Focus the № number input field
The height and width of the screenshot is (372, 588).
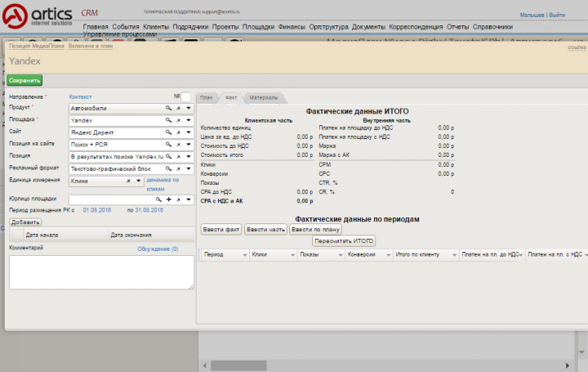point(185,96)
